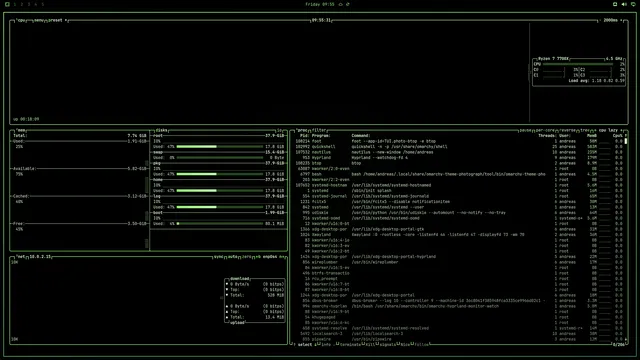This screenshot has width=640, height=360.
Task: Select the pipewire process row
Action: pyautogui.click(x=459, y=339)
